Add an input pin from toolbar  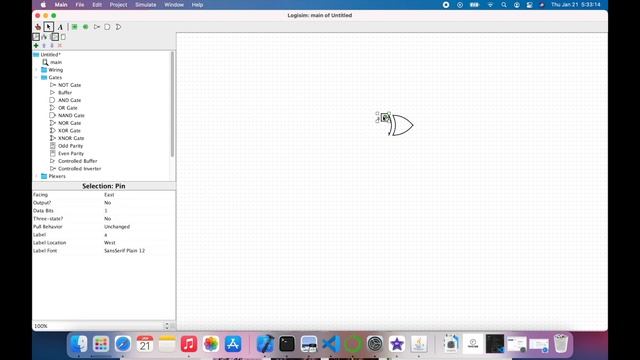[x=75, y=27]
